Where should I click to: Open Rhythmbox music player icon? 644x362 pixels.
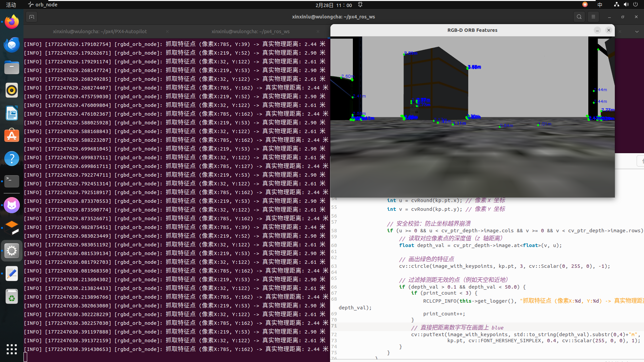[12, 90]
